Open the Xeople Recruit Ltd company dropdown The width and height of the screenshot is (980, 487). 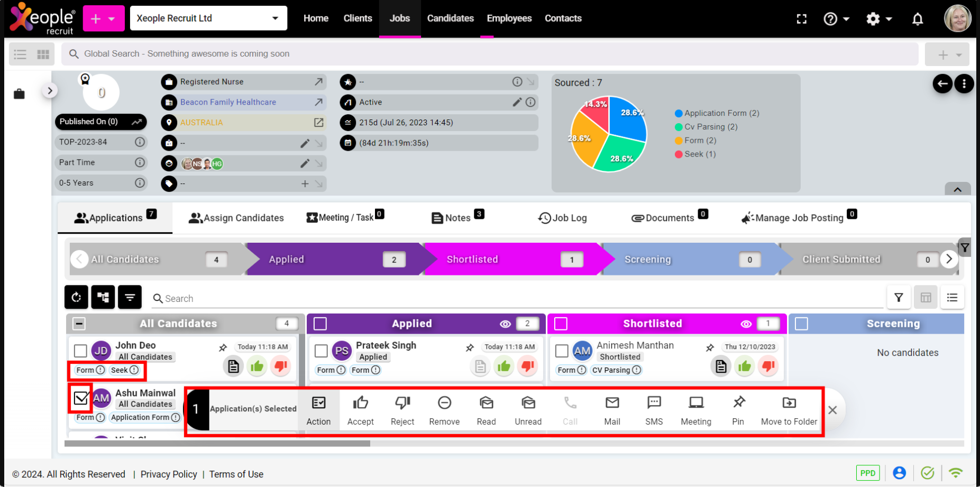click(x=208, y=19)
